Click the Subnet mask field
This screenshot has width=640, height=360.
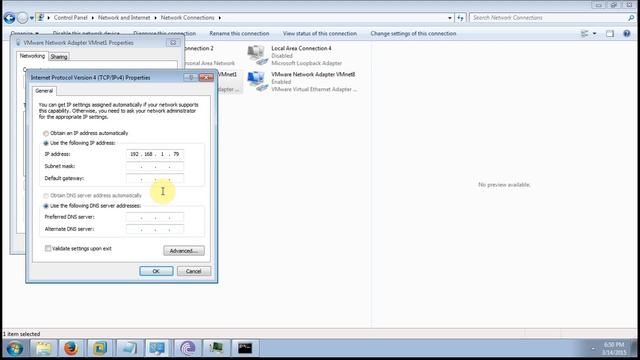click(155, 166)
